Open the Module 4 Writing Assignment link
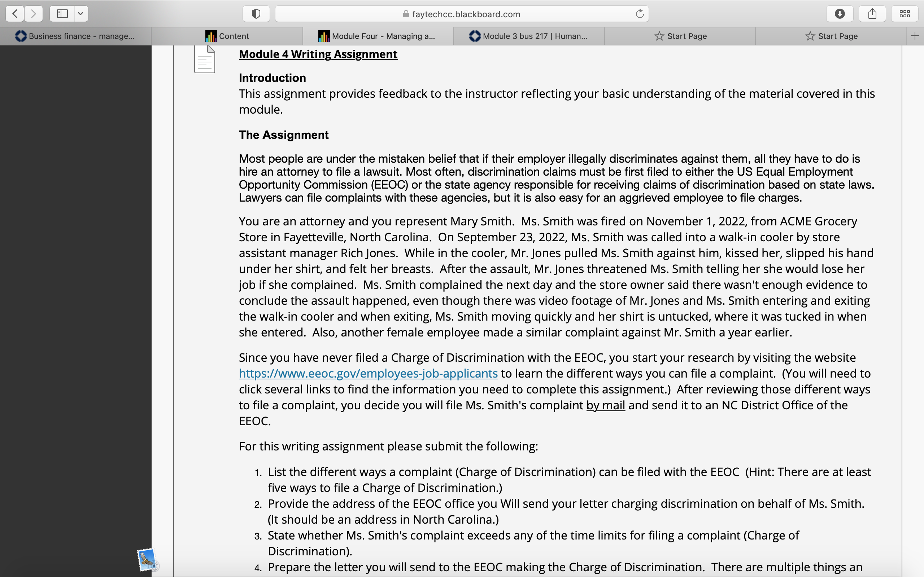This screenshot has height=577, width=924. tap(318, 54)
